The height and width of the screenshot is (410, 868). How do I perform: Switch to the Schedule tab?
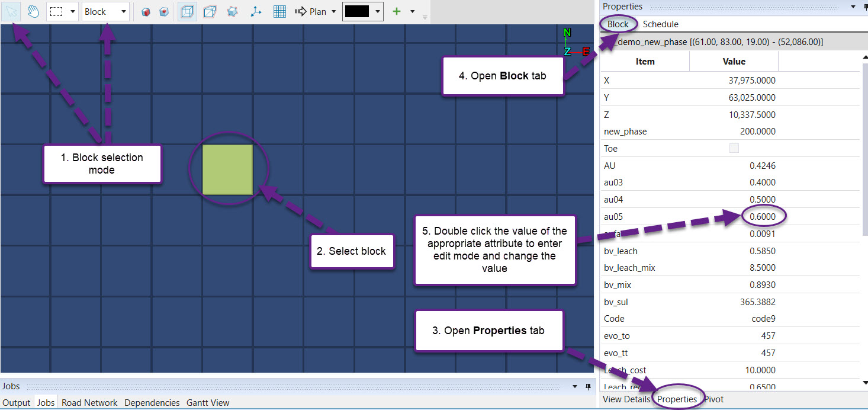[660, 24]
